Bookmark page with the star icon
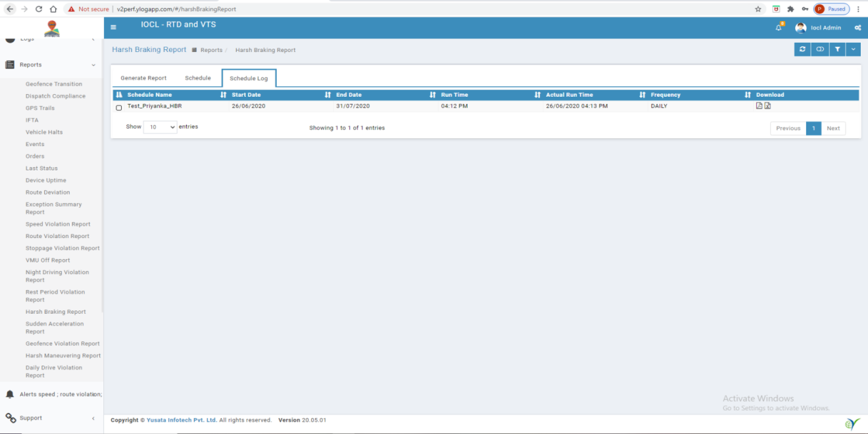This screenshot has height=434, width=868. pos(758,9)
